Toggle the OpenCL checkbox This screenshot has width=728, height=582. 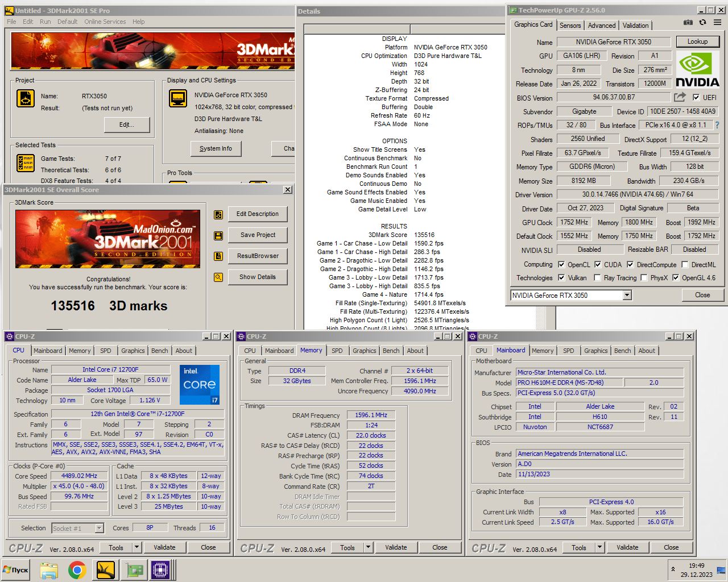[561, 264]
